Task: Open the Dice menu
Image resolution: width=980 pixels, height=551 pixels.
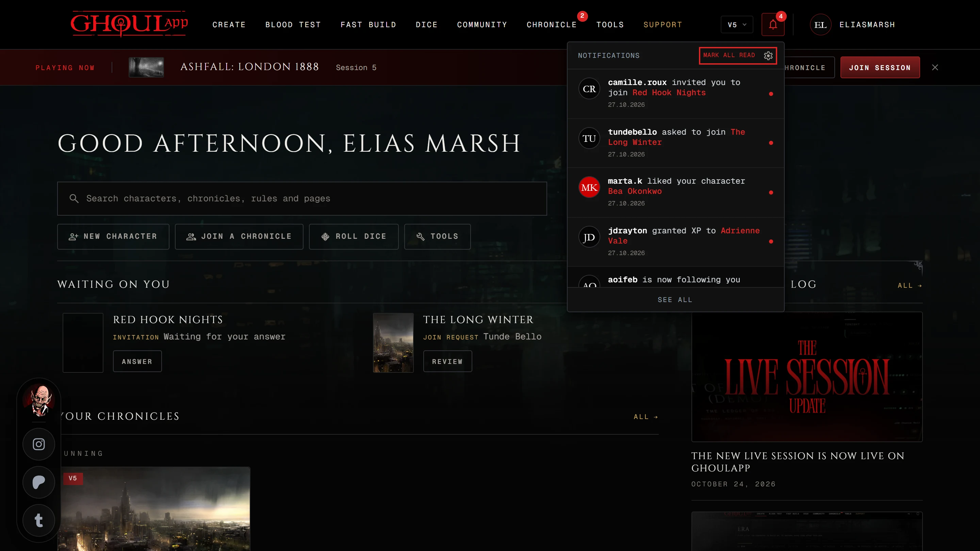Action: pyautogui.click(x=426, y=25)
